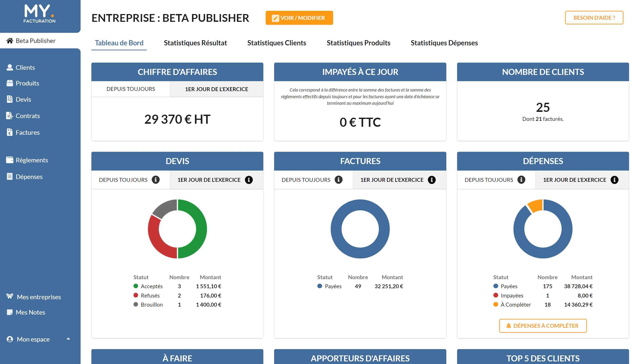Screen dimensions: 639x364
Task: Select the Beta Publisher home entry
Action: tap(35, 41)
